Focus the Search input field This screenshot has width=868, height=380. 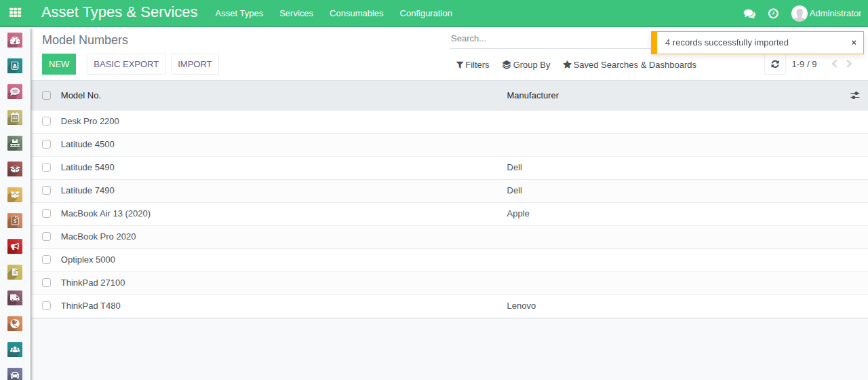549,39
